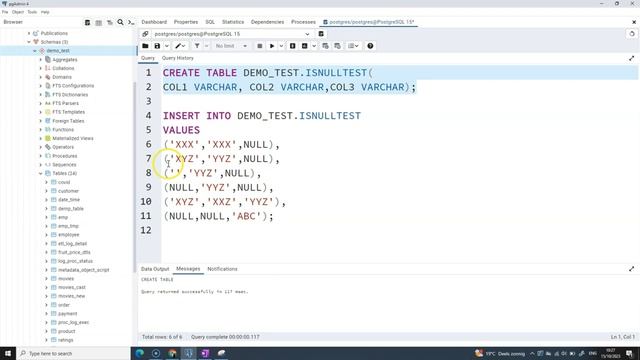Collapse the Schemas (3) tree node
640x360 pixels.
coord(29,42)
